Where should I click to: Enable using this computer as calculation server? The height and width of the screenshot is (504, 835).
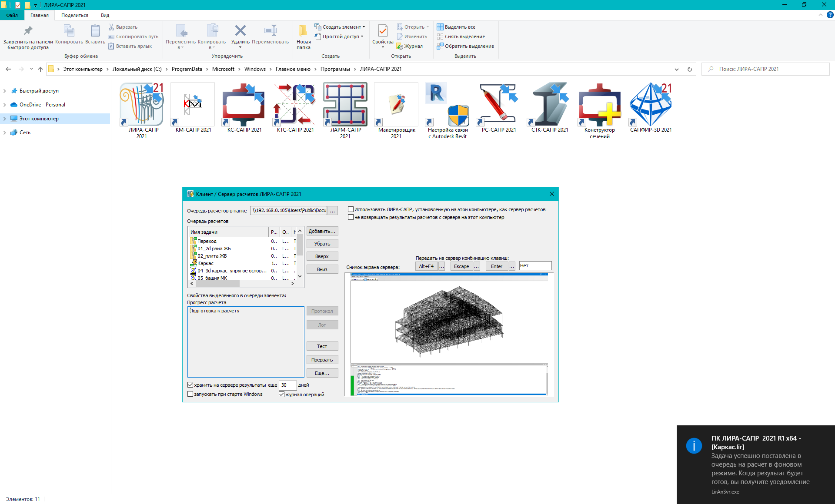pyautogui.click(x=351, y=209)
